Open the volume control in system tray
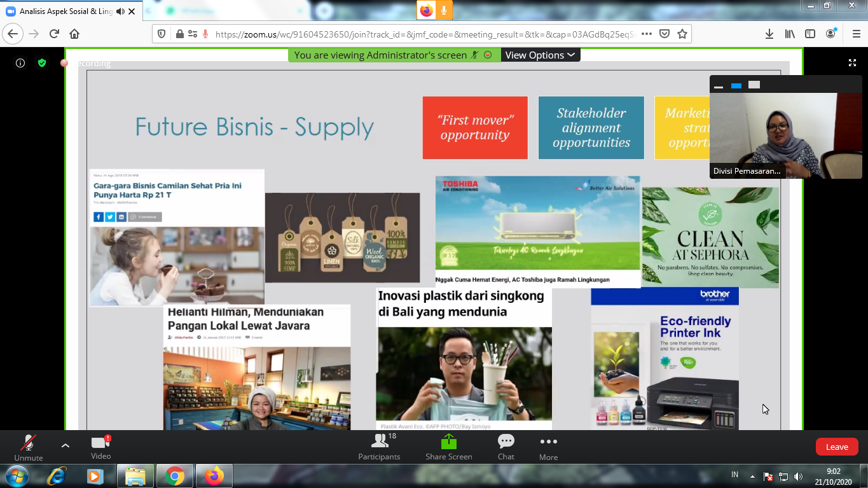This screenshot has width=868, height=488. (x=798, y=476)
